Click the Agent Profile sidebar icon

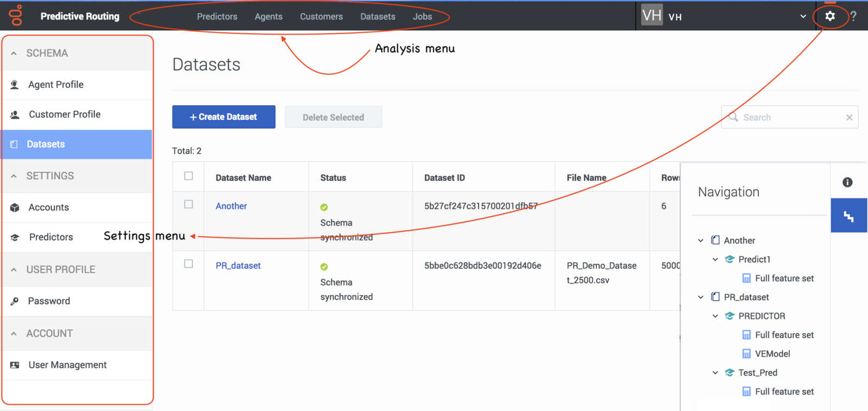click(15, 85)
